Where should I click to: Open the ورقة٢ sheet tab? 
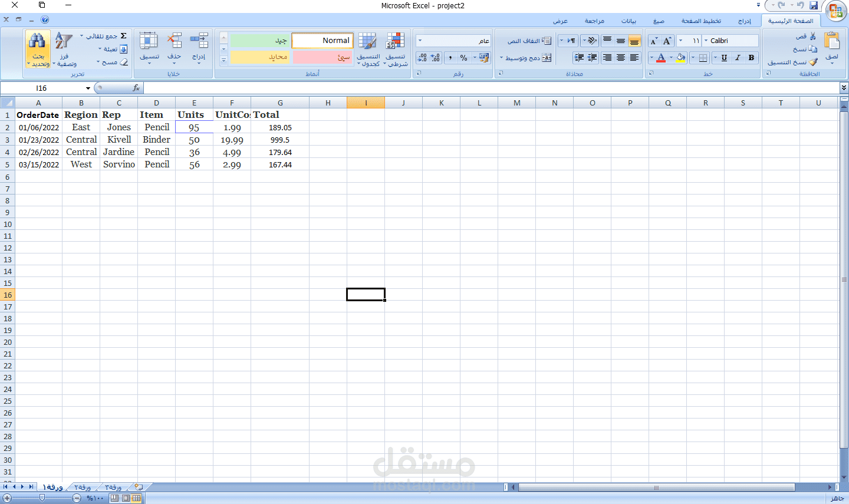point(83,487)
